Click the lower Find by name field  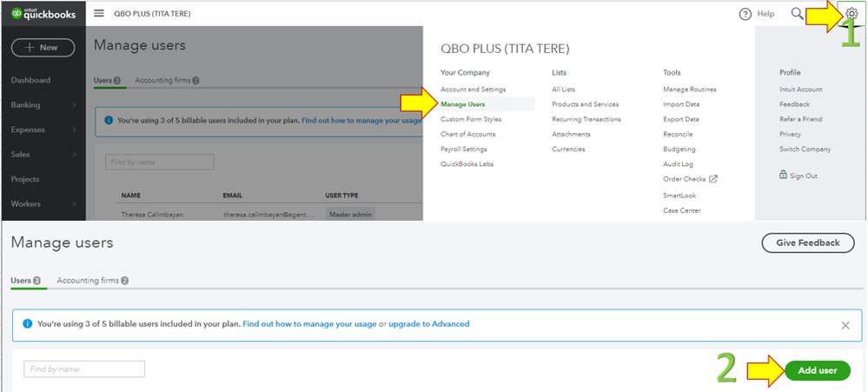coord(84,369)
